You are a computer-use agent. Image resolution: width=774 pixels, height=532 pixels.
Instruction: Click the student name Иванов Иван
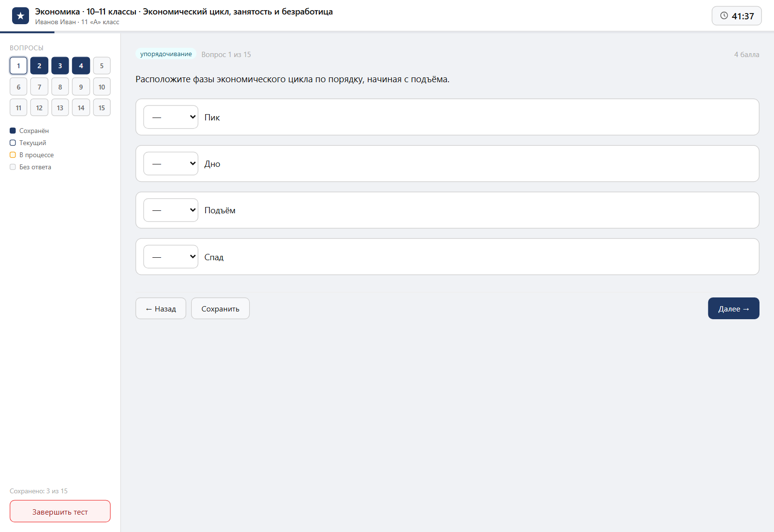[x=56, y=22]
